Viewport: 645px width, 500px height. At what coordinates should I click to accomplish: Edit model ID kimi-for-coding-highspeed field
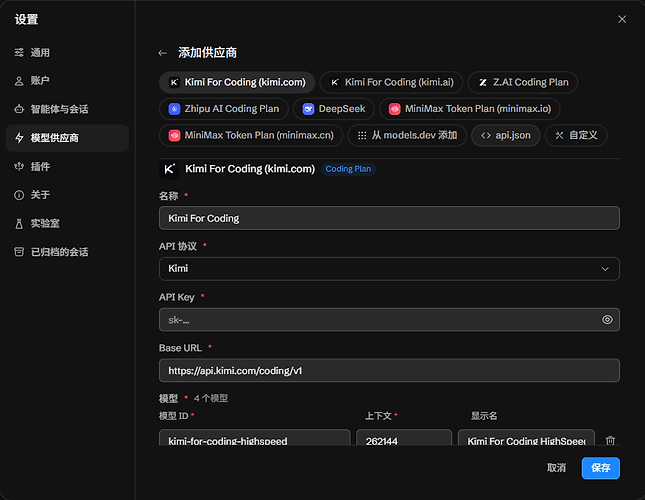255,438
